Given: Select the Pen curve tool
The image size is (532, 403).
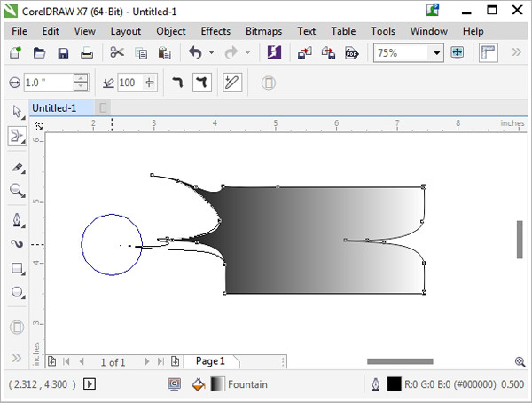Looking at the screenshot, I should 17,220.
